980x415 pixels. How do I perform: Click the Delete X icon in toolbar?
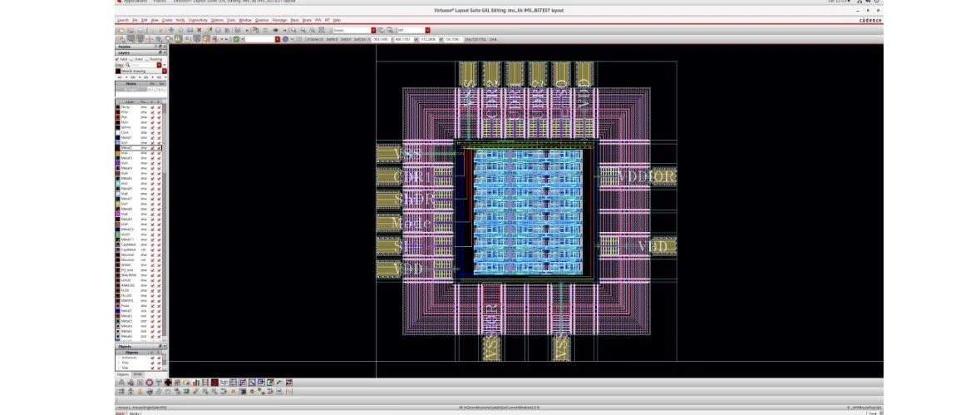(199, 30)
